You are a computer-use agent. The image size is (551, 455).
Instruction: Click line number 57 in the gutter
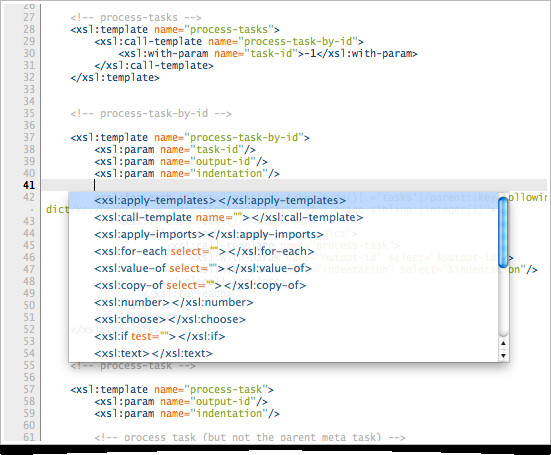tap(29, 389)
